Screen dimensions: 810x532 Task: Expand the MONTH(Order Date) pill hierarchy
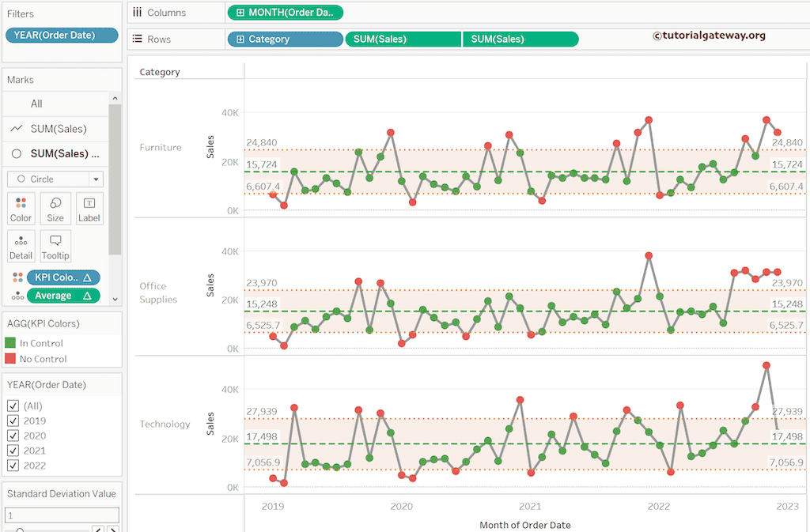(x=241, y=12)
